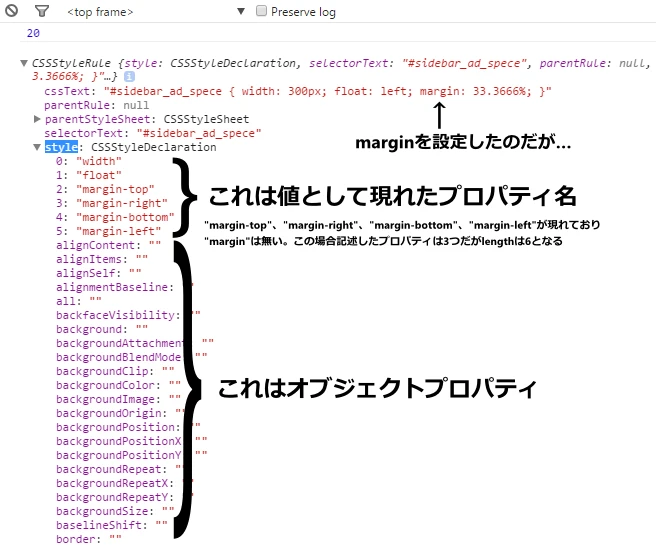Image resolution: width=656 pixels, height=547 pixels.
Task: Open the console filter funnel icon
Action: 41,11
